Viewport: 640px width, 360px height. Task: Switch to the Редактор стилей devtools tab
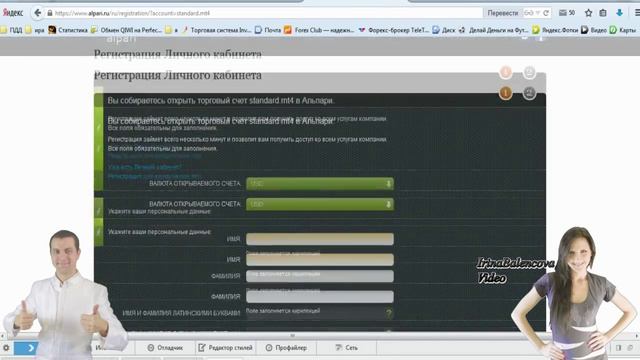[225, 348]
